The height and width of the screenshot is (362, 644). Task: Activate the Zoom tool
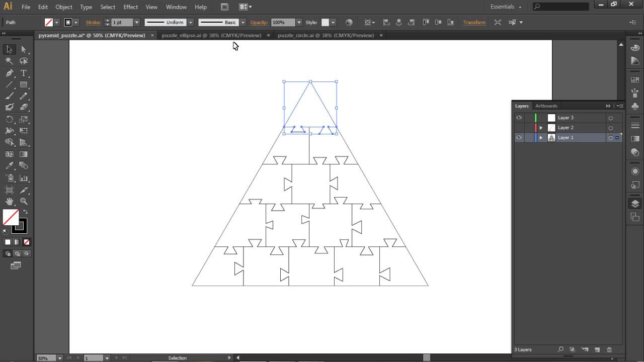[x=24, y=201]
